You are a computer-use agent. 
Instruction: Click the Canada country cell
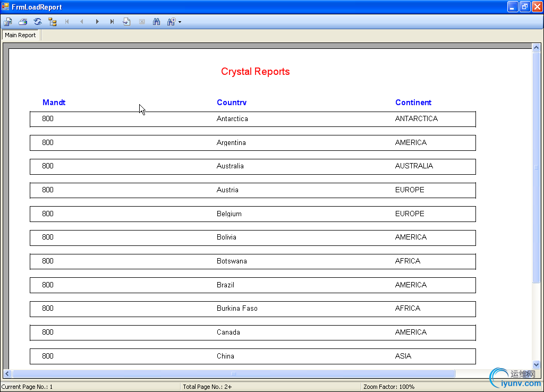point(228,333)
